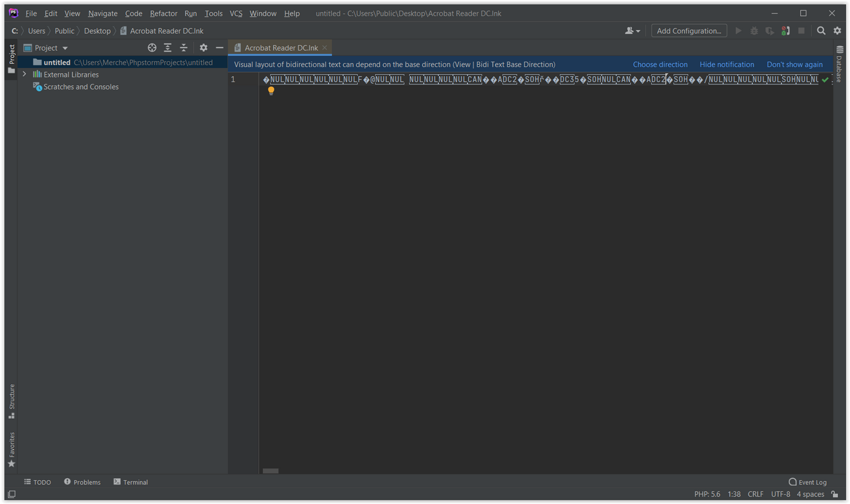
Task: Click the Debug bug icon
Action: pyautogui.click(x=754, y=31)
